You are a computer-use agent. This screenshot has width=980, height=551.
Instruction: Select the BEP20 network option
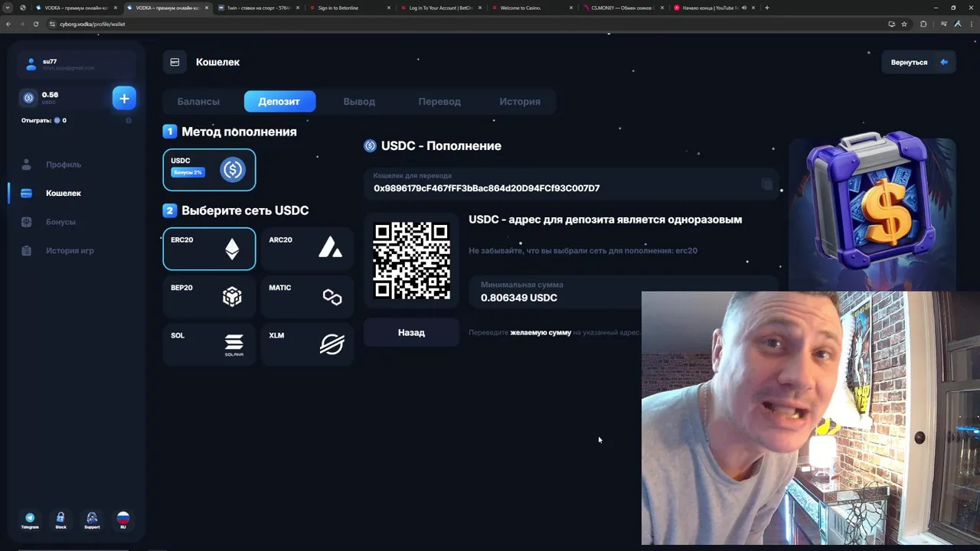click(x=209, y=297)
